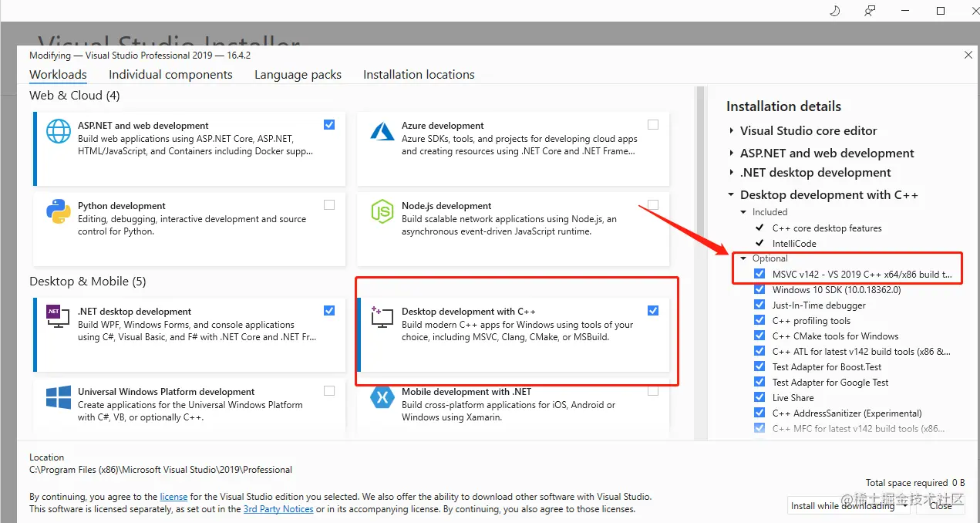Screen dimensions: 980x523
Task: Click the Desktop & Mobile (5) heading
Action: [x=87, y=282]
